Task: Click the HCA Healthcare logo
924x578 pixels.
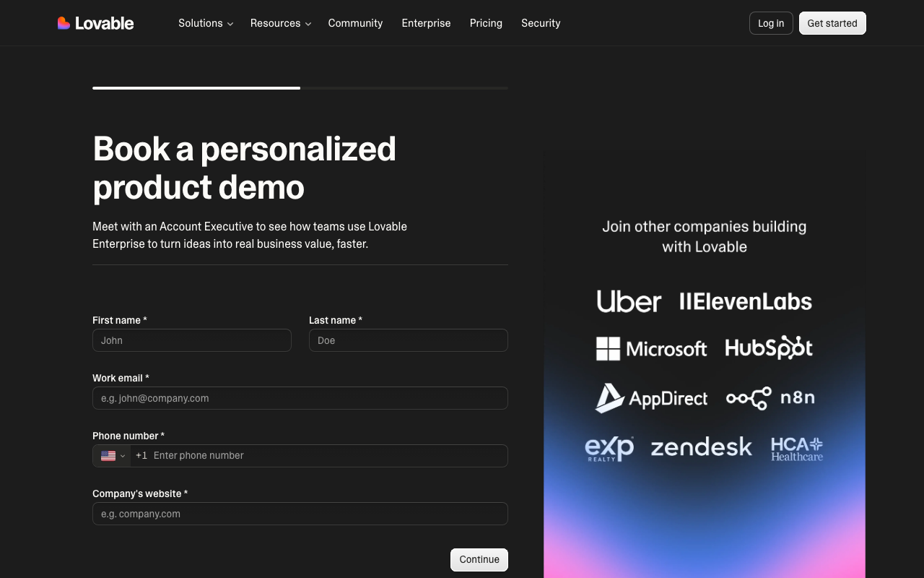Action: coord(797,449)
